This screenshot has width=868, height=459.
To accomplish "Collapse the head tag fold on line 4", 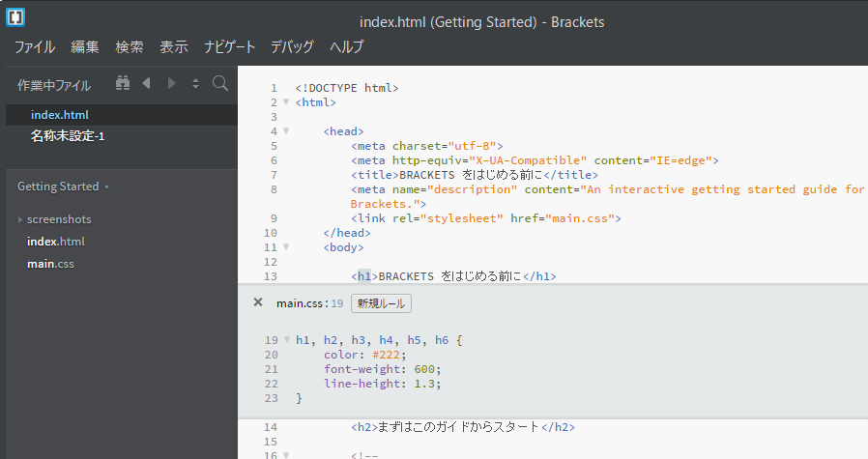I will point(286,131).
